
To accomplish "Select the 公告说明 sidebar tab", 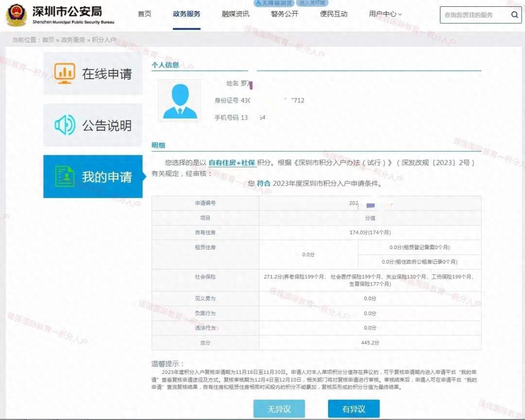I will point(93,125).
